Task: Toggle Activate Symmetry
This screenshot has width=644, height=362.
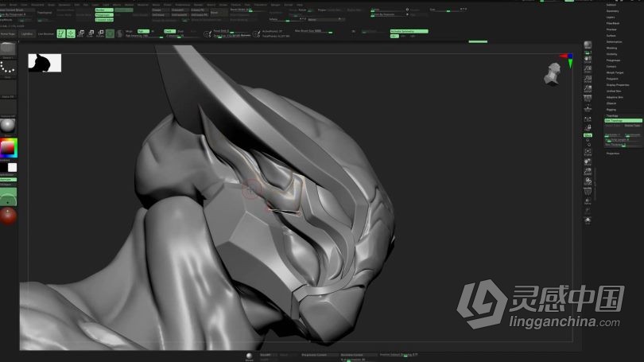Action: pyautogui.click(x=409, y=31)
